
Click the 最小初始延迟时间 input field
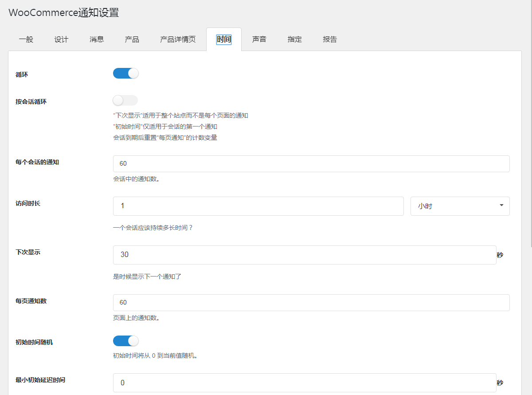[x=305, y=383]
